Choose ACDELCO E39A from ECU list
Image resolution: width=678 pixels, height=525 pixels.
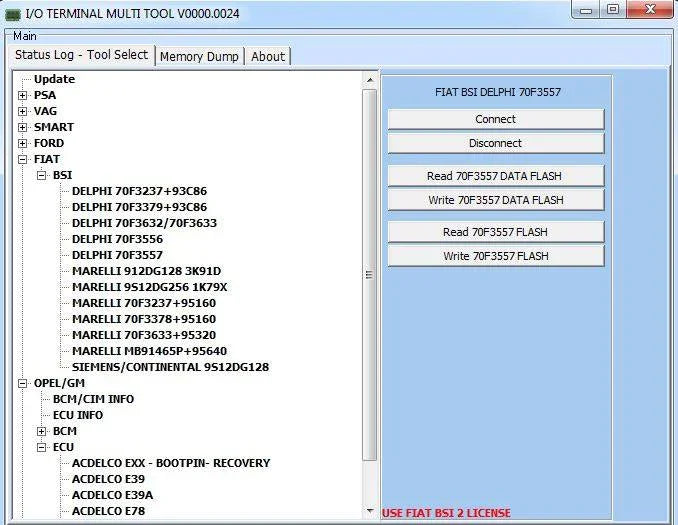(112, 495)
